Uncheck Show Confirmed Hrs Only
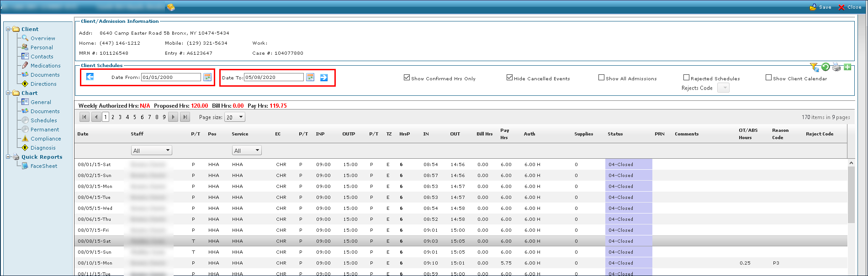 [x=407, y=78]
